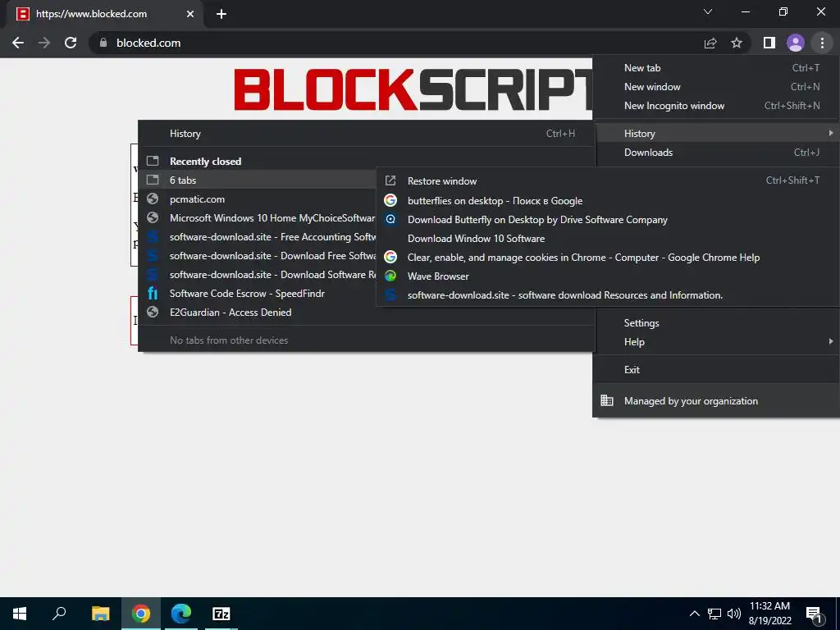Select the 6 tabs recently closed entry
This screenshot has height=630, width=840.
pyautogui.click(x=257, y=180)
